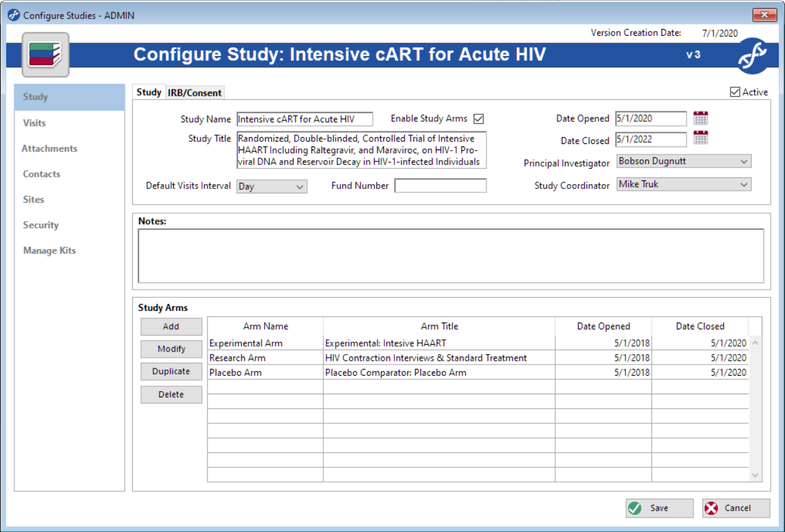Select the Study tab
This screenshot has height=532, width=785.
tap(149, 92)
